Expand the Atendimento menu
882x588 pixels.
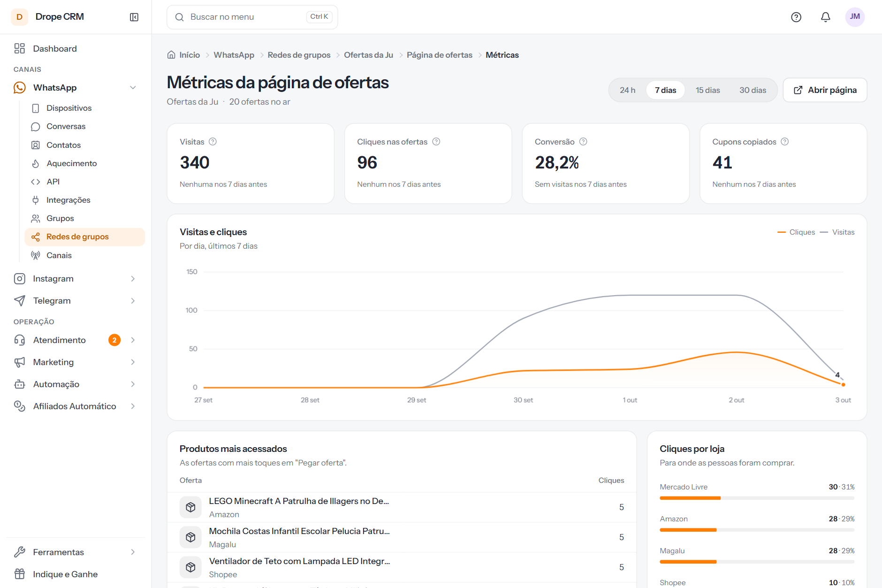point(133,340)
